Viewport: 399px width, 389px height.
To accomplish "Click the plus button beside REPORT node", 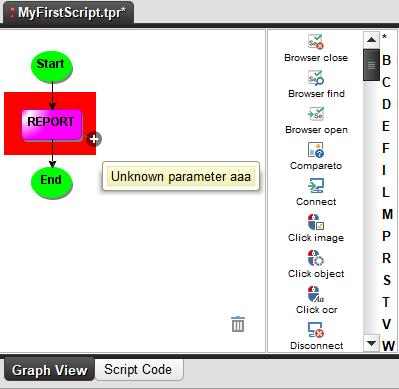I will [x=94, y=139].
